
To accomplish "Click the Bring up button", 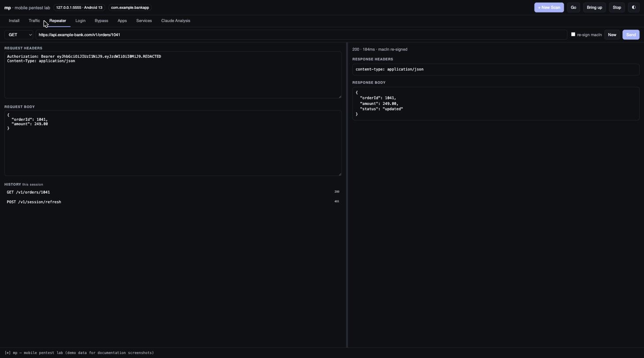I will 594,7.
